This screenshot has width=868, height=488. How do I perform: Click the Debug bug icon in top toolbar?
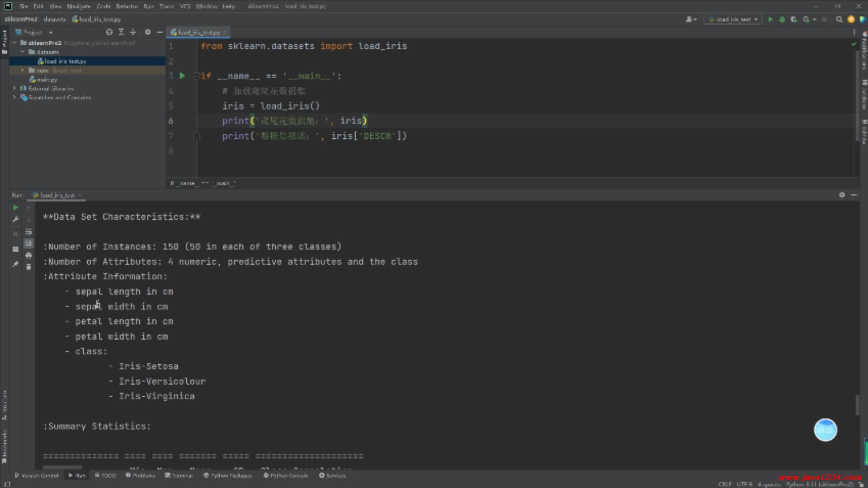click(782, 19)
